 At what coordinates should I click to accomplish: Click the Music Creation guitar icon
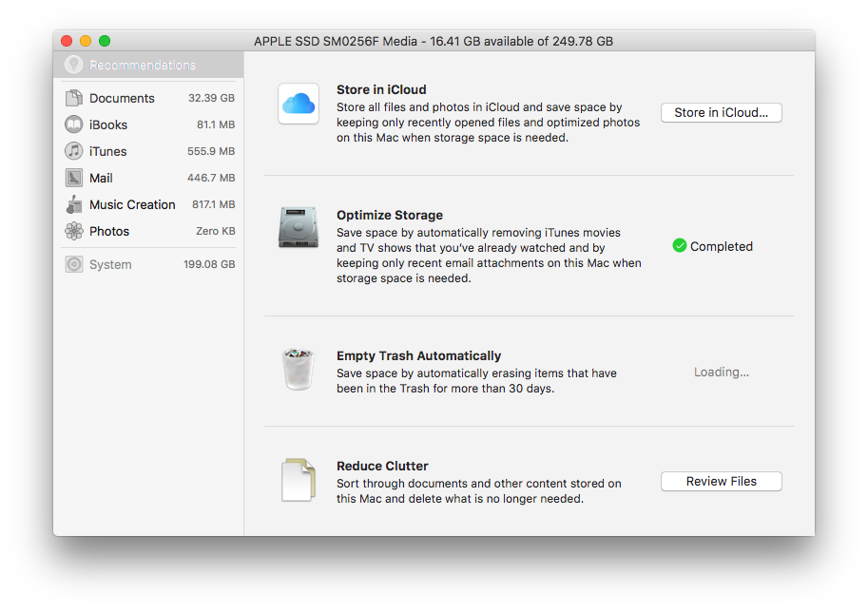[x=74, y=204]
